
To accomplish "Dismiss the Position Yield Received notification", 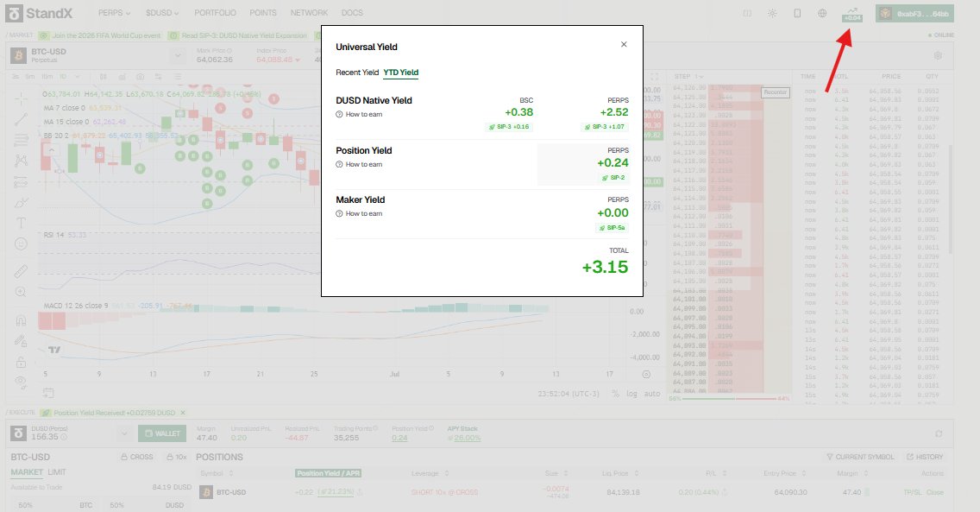I will point(183,414).
